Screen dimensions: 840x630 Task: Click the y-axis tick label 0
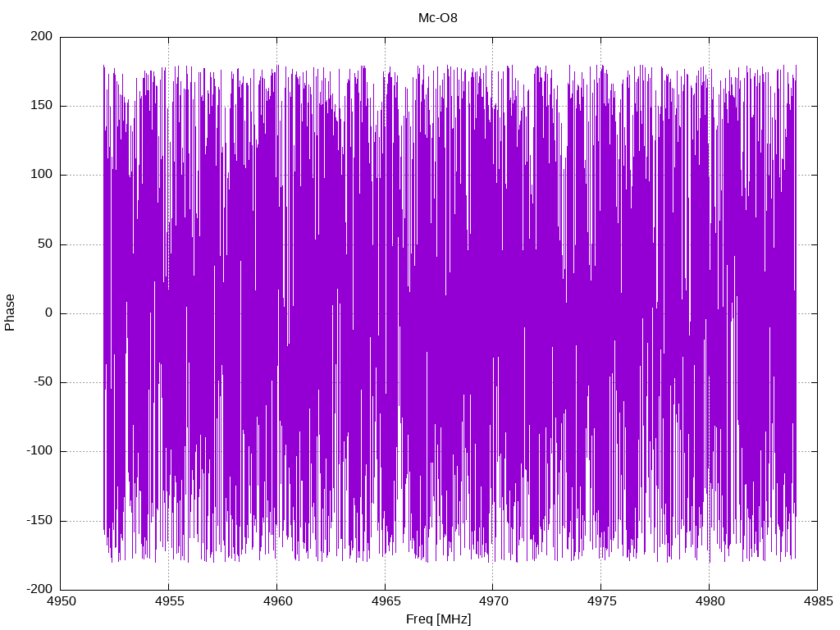49,313
